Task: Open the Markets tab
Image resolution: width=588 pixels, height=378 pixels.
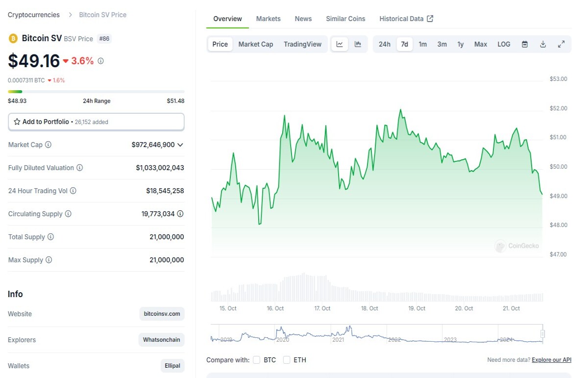Action: click(x=269, y=19)
